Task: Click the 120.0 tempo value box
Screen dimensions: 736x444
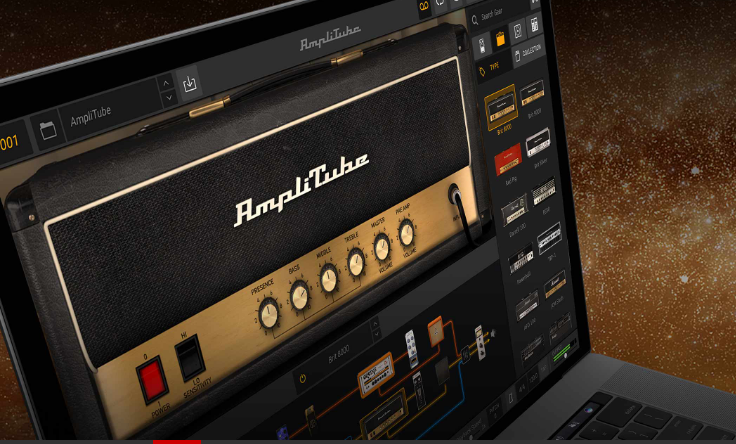Action: tap(534, 378)
